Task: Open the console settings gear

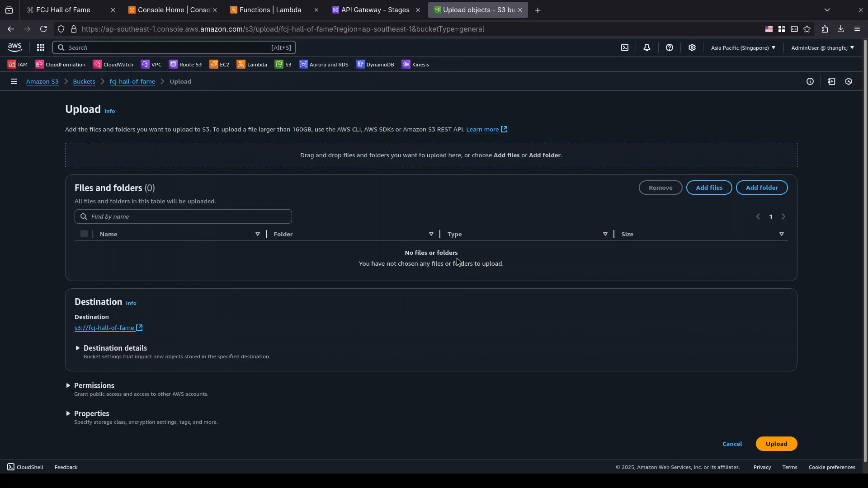Action: (x=692, y=47)
